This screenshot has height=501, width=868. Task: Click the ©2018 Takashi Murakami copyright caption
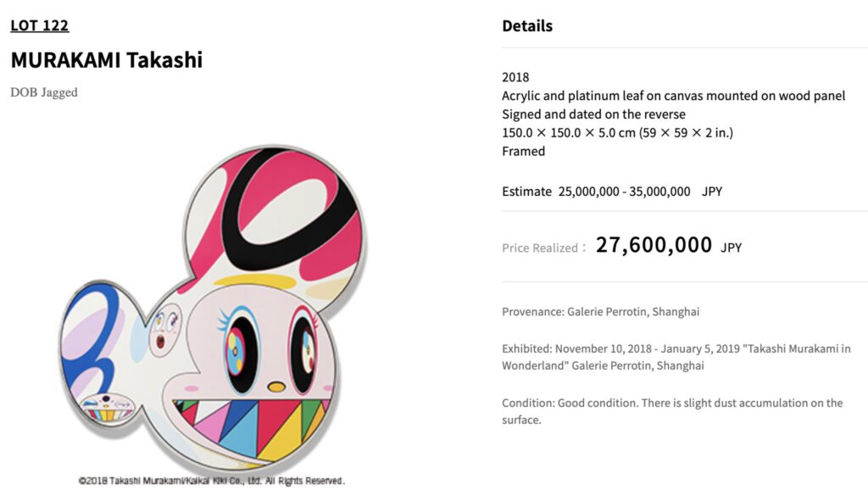click(211, 481)
